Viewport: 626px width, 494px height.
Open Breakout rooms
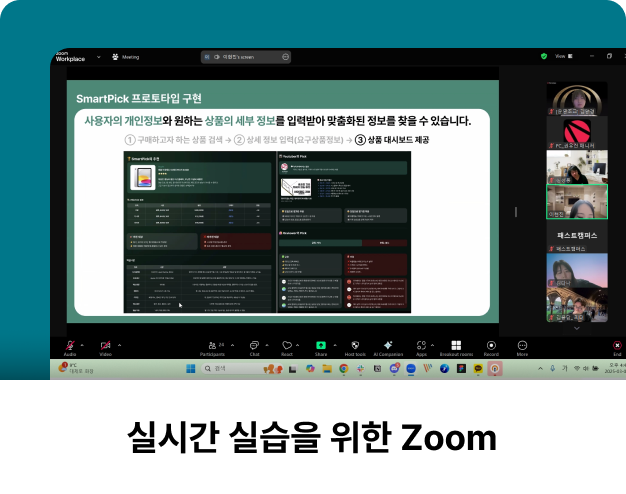(456, 348)
